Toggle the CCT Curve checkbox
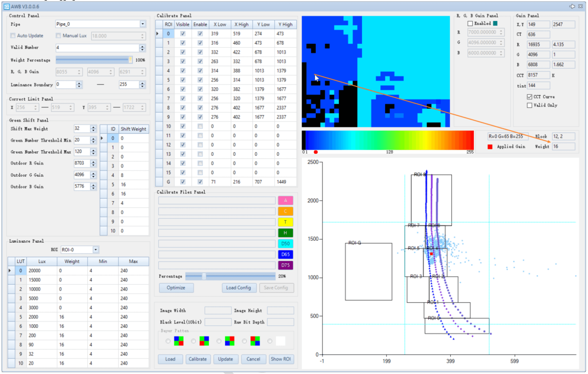This screenshot has height=374, width=588. [529, 97]
